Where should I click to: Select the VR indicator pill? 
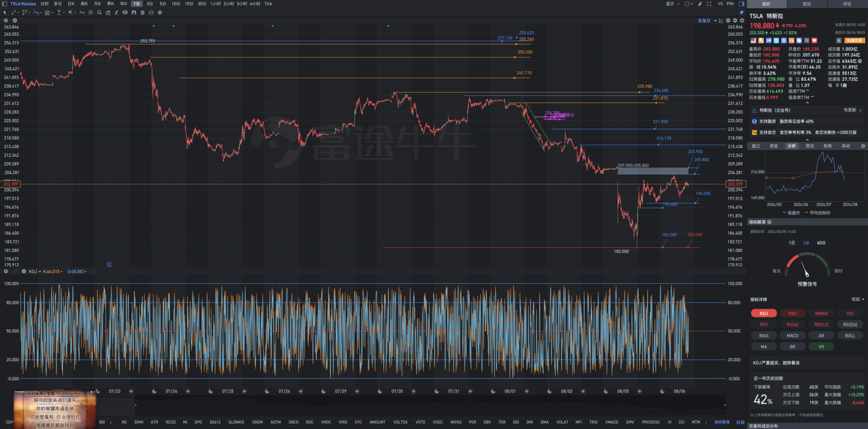tap(821, 347)
